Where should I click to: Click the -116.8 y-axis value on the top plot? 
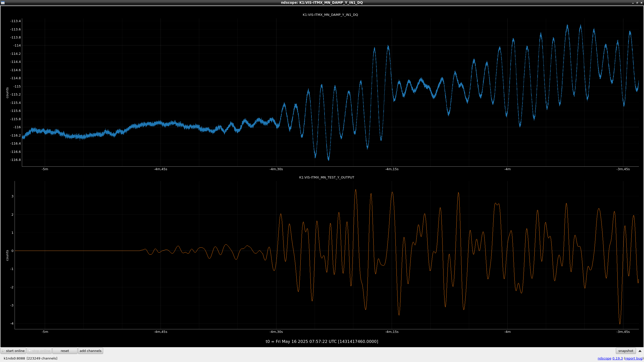click(16, 160)
